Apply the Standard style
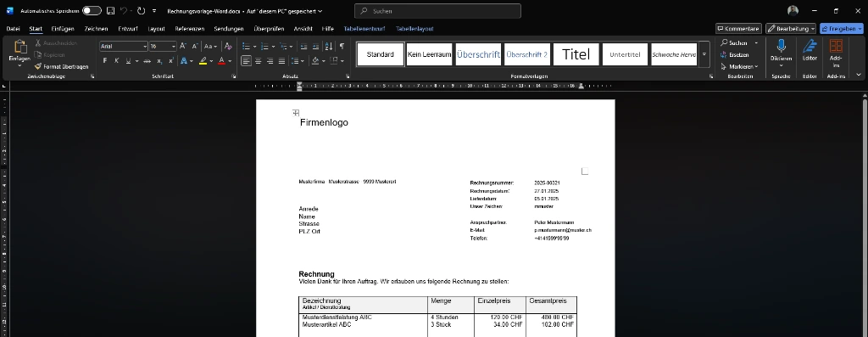Screen dimensions: 868x337 381,54
